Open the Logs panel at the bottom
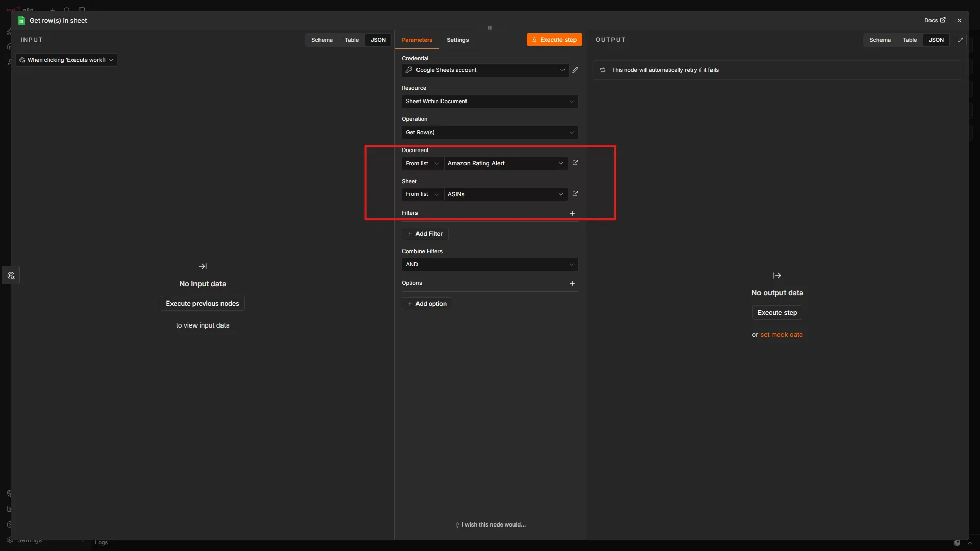Screen dimensions: 980x551 pos(101,543)
